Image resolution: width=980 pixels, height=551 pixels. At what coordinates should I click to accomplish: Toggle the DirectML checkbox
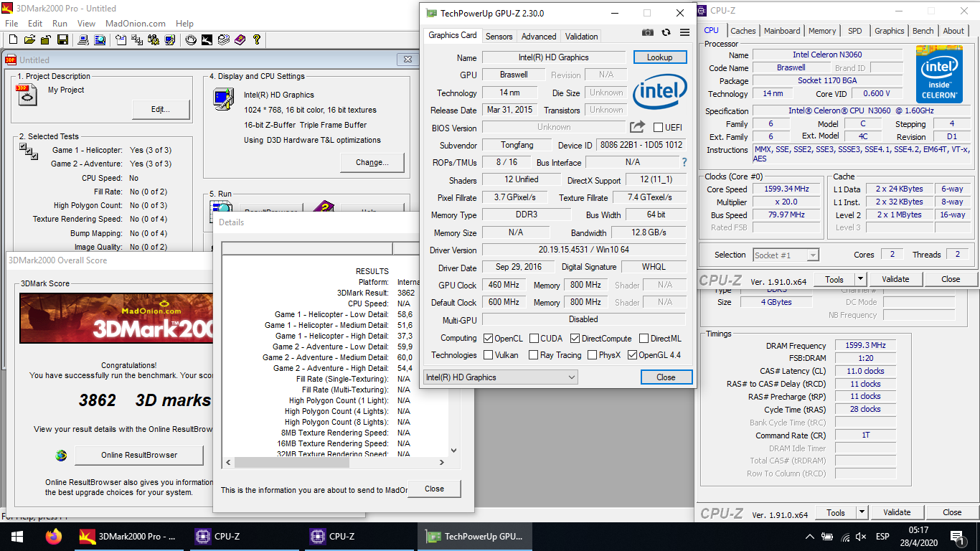(644, 339)
